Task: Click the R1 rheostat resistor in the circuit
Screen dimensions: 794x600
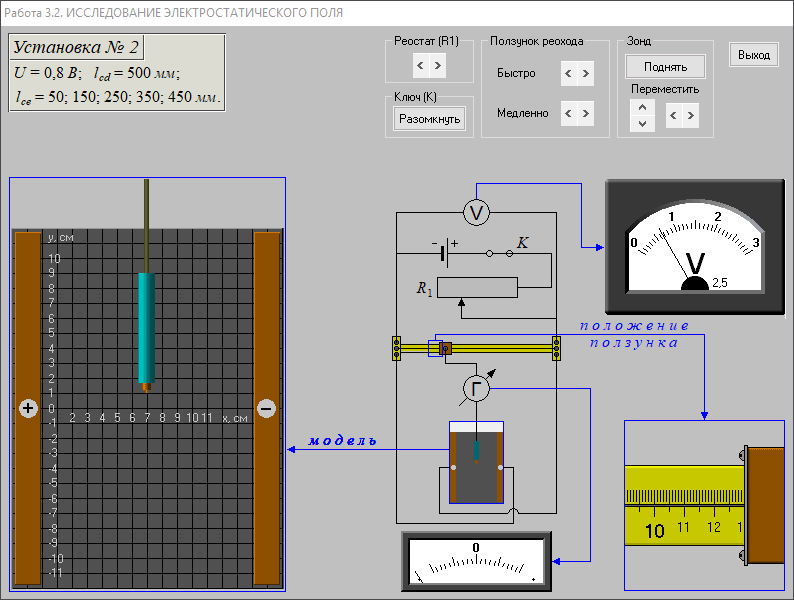Action: pyautogui.click(x=478, y=288)
